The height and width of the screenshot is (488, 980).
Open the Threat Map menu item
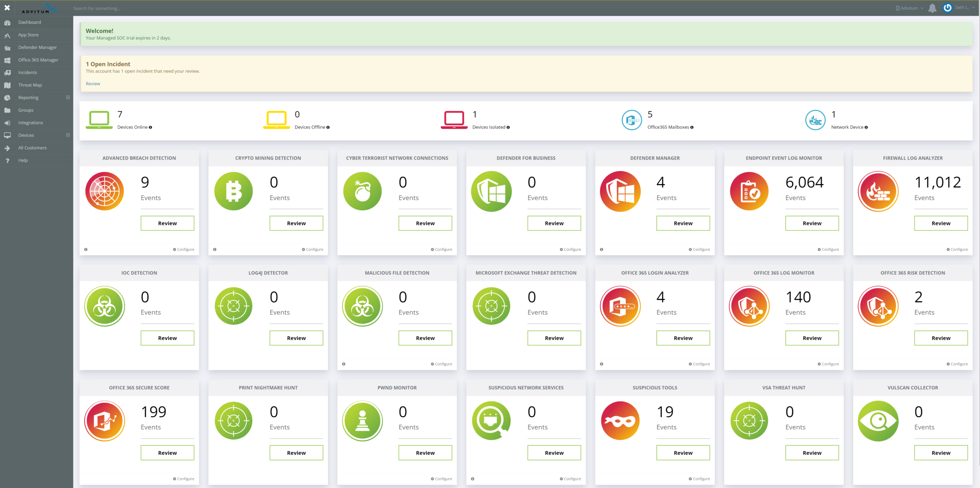(x=30, y=85)
